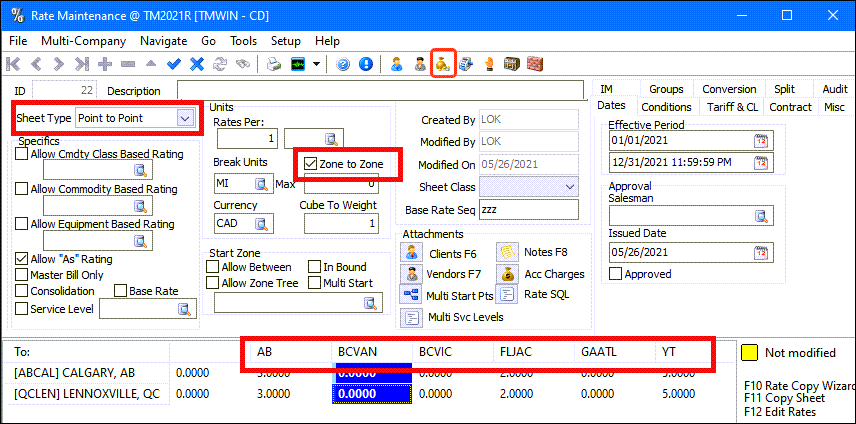Image resolution: width=856 pixels, height=424 pixels.
Task: Uncheck the Zone to Zone checkbox
Action: point(312,163)
